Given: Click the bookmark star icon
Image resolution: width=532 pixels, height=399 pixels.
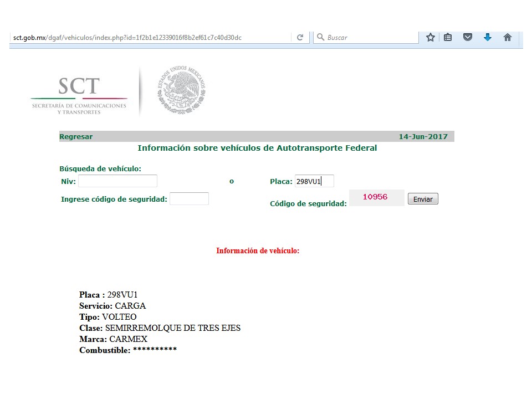Looking at the screenshot, I should pos(430,38).
